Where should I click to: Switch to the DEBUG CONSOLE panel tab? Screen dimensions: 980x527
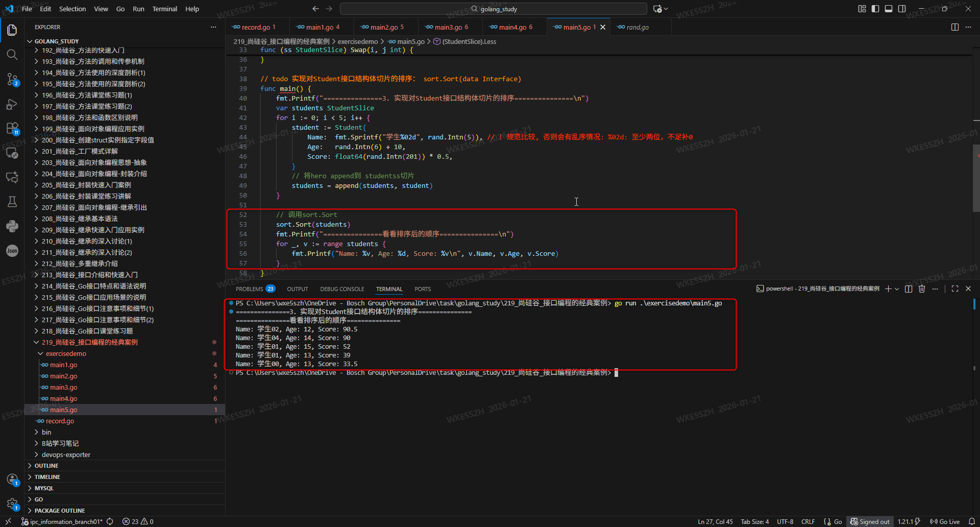[x=342, y=289]
